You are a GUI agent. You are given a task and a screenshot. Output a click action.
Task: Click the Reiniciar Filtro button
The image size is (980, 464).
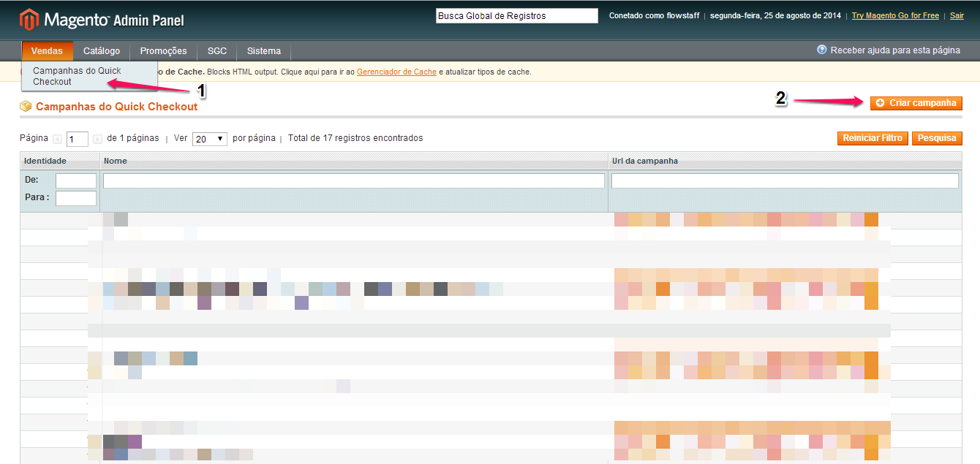coord(872,138)
